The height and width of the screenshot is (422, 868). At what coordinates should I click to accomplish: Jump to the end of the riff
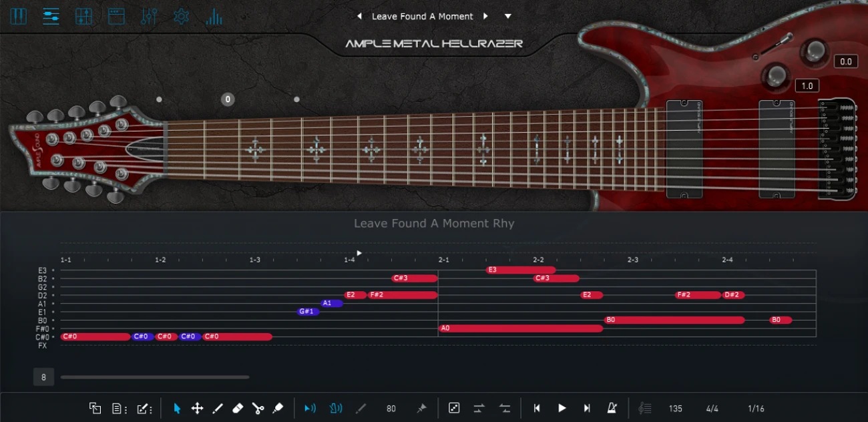pyautogui.click(x=587, y=408)
